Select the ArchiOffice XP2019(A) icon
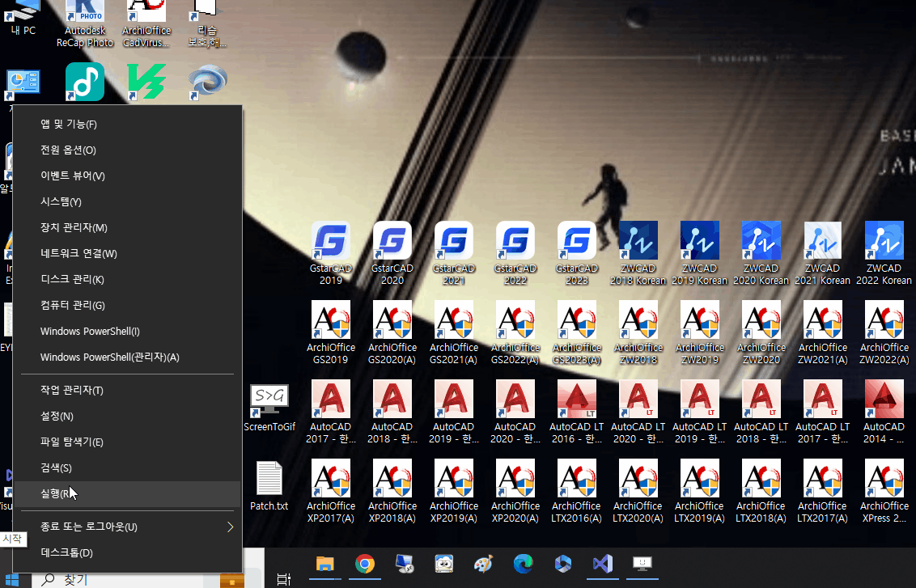916x588 pixels. pos(454,490)
